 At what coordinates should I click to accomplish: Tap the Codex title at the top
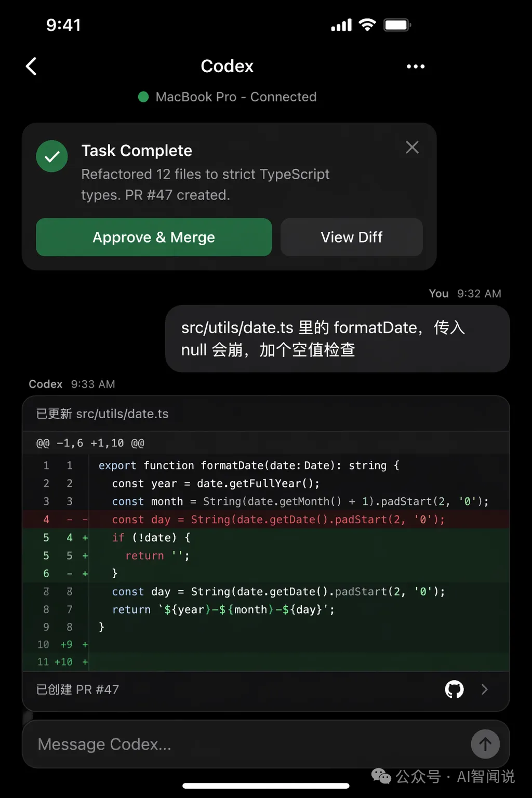click(x=227, y=66)
